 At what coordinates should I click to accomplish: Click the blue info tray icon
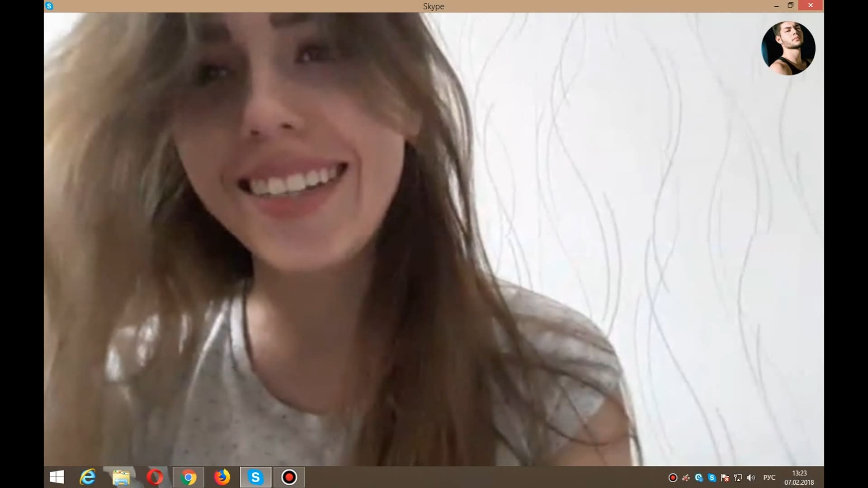[699, 478]
